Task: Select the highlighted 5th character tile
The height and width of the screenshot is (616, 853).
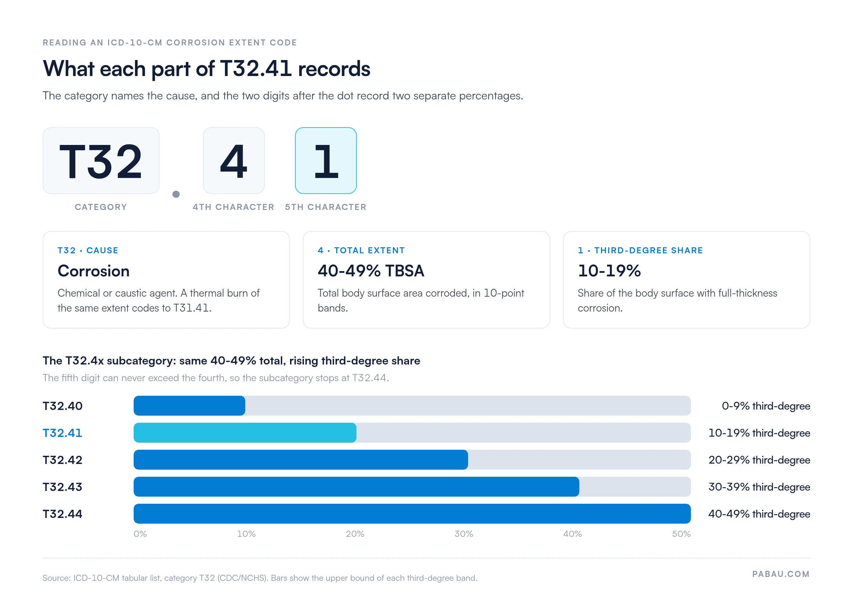Action: point(326,161)
